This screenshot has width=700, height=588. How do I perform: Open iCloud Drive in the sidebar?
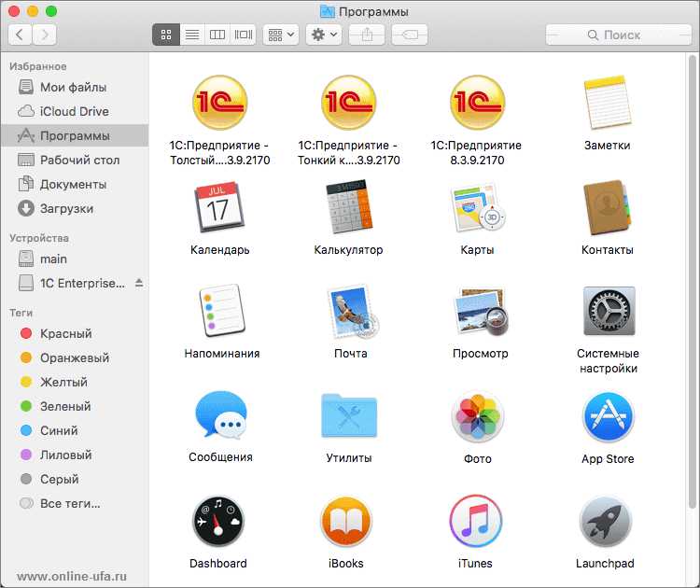click(x=75, y=111)
